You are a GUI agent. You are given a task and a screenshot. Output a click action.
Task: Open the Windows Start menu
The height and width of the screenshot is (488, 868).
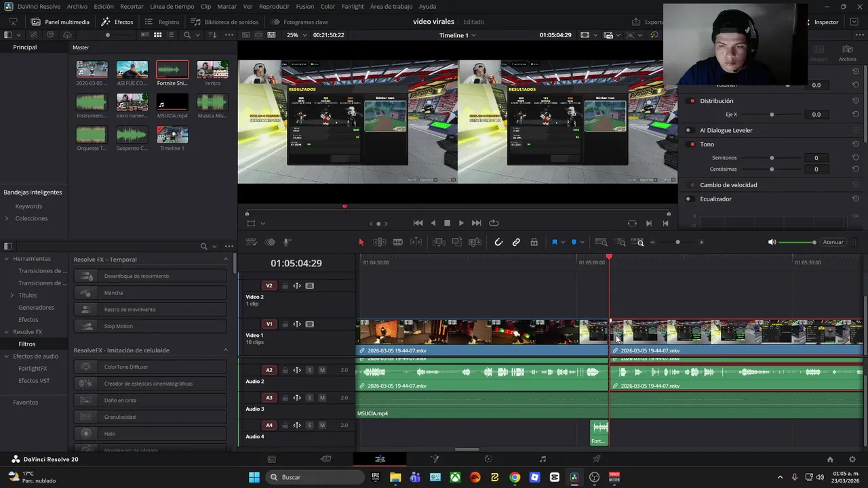(x=254, y=477)
